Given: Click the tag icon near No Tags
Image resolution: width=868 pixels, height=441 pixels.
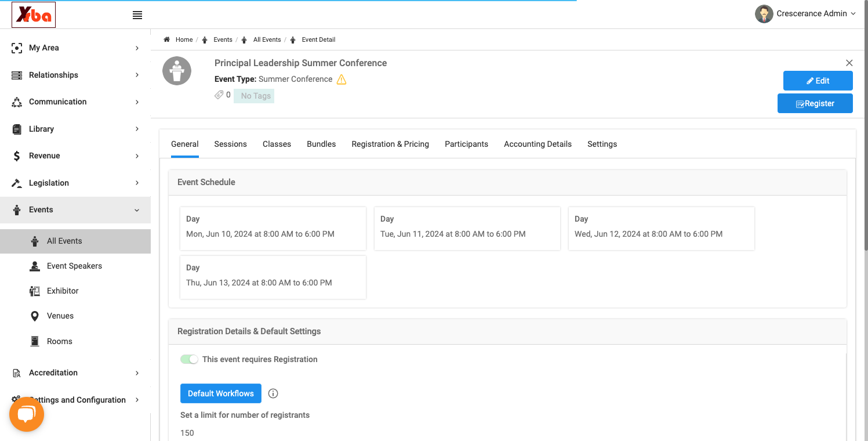Looking at the screenshot, I should (219, 95).
